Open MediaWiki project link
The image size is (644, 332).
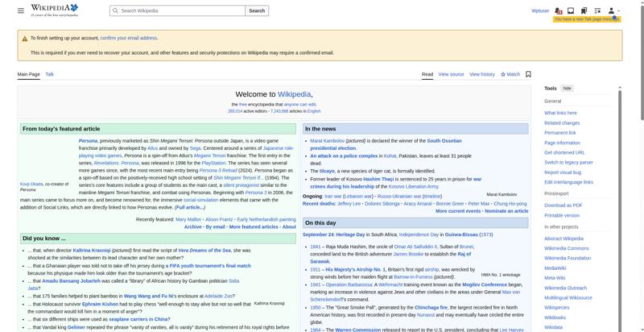click(x=555, y=268)
